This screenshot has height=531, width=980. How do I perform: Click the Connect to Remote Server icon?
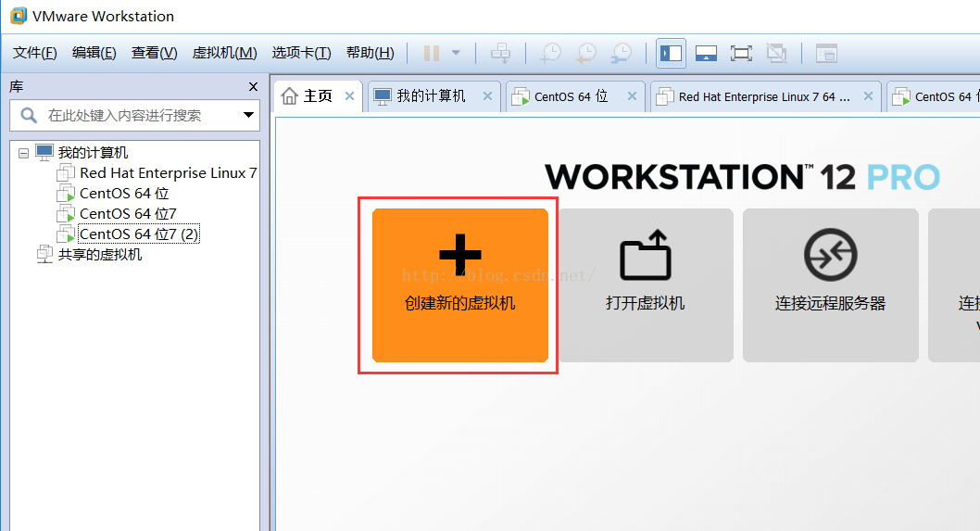[x=830, y=256]
